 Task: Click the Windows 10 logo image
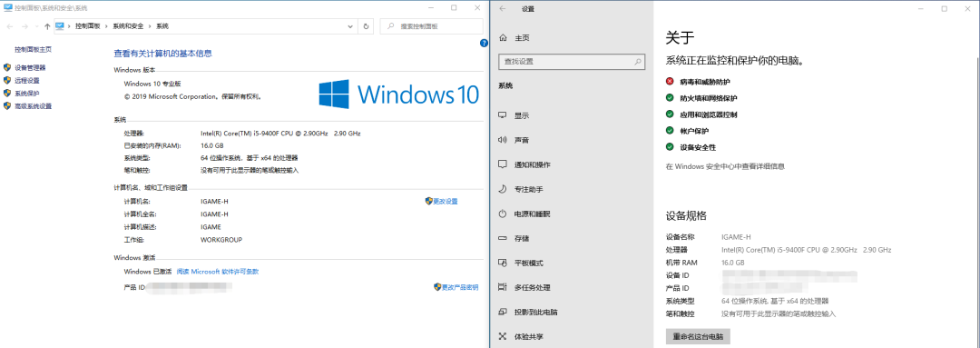coord(398,94)
